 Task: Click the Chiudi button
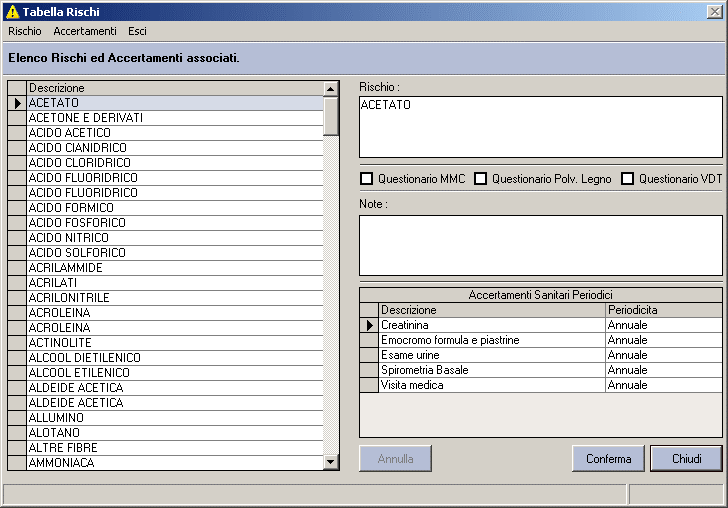click(687, 459)
